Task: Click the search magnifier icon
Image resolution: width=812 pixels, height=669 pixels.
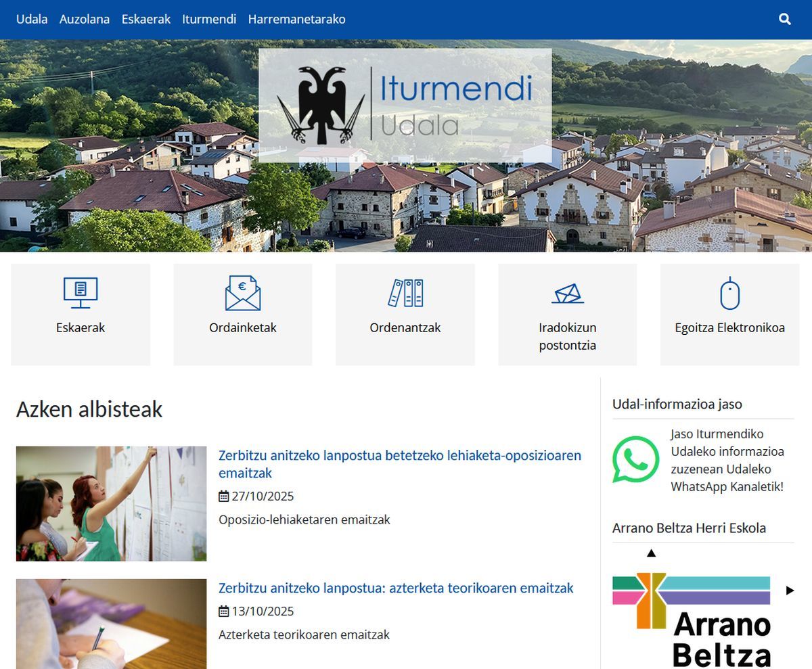Action: [x=784, y=20]
